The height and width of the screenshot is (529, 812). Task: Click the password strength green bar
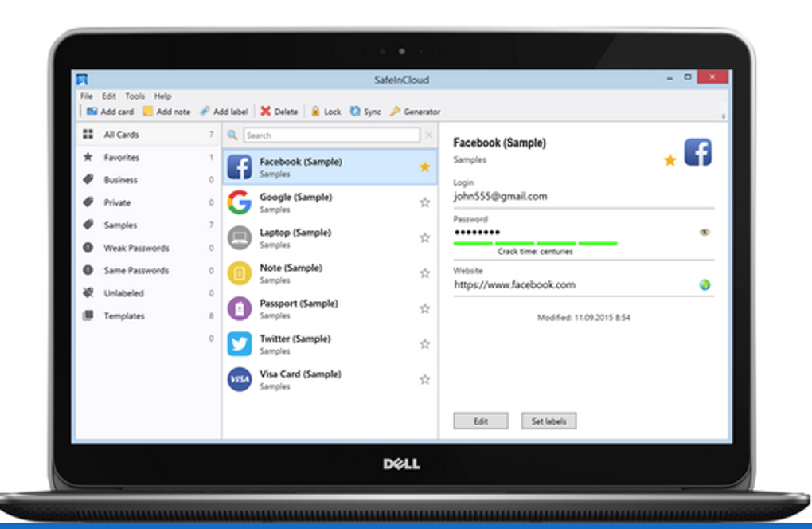point(535,243)
